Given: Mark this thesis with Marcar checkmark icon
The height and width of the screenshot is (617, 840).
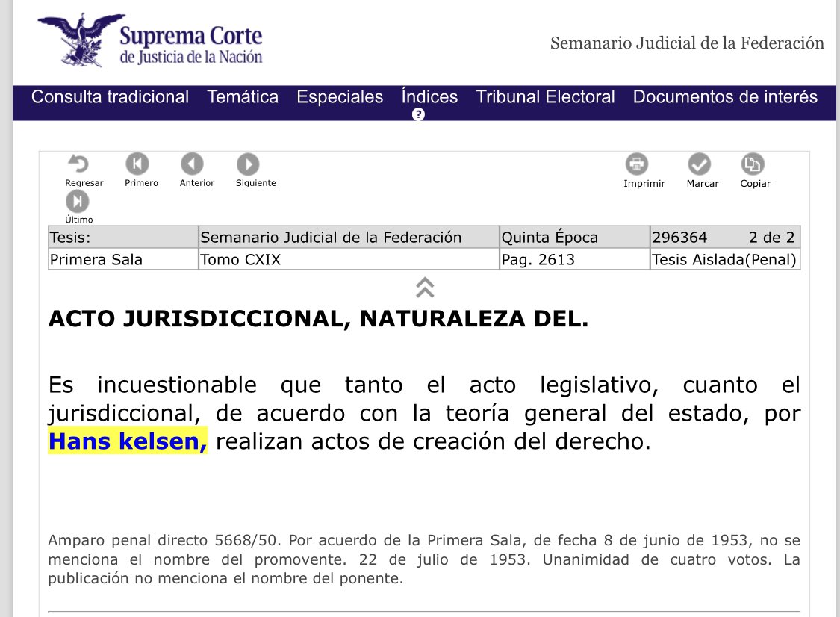Looking at the screenshot, I should point(699,164).
